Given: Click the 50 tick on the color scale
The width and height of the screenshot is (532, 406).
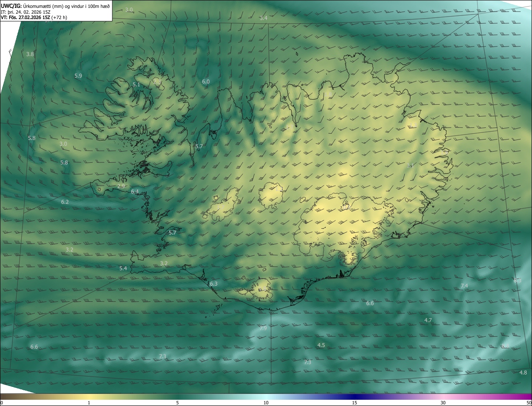Looking at the screenshot, I should 529,403.
